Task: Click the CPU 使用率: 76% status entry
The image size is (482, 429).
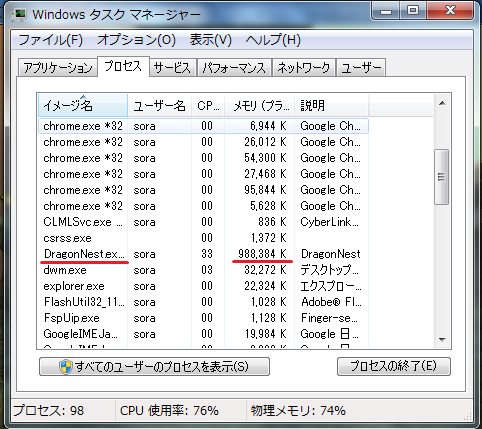Action: (x=169, y=410)
